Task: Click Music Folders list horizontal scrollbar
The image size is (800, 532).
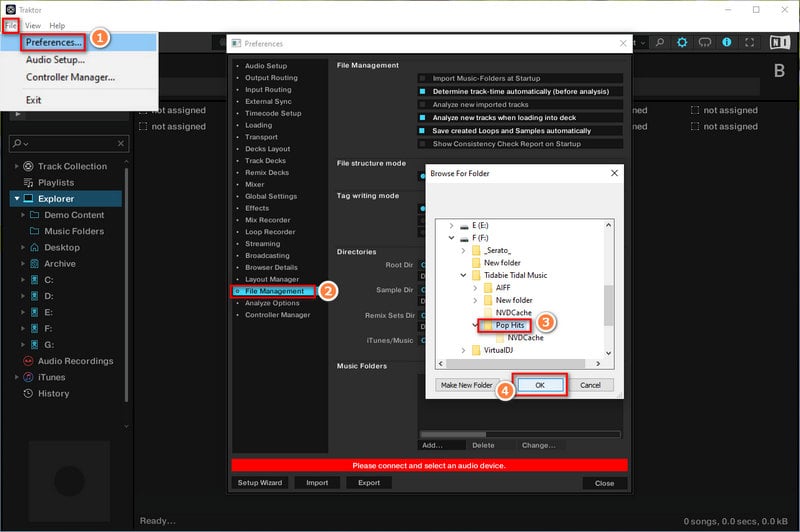Action: pyautogui.click(x=519, y=435)
